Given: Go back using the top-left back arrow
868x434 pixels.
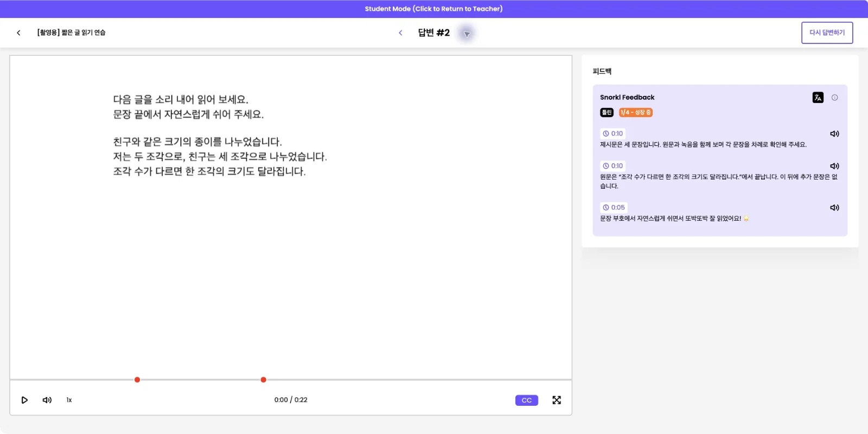Looking at the screenshot, I should 18,33.
